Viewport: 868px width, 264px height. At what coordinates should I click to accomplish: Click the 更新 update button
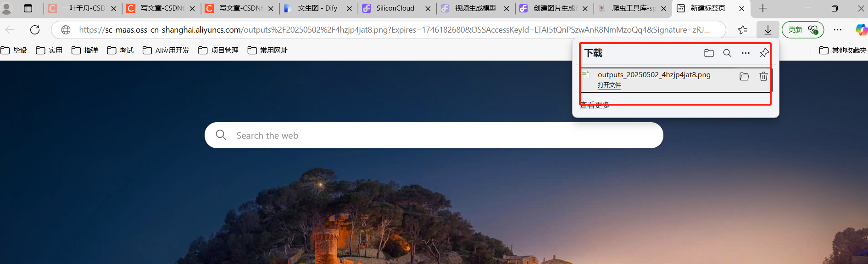[x=803, y=30]
